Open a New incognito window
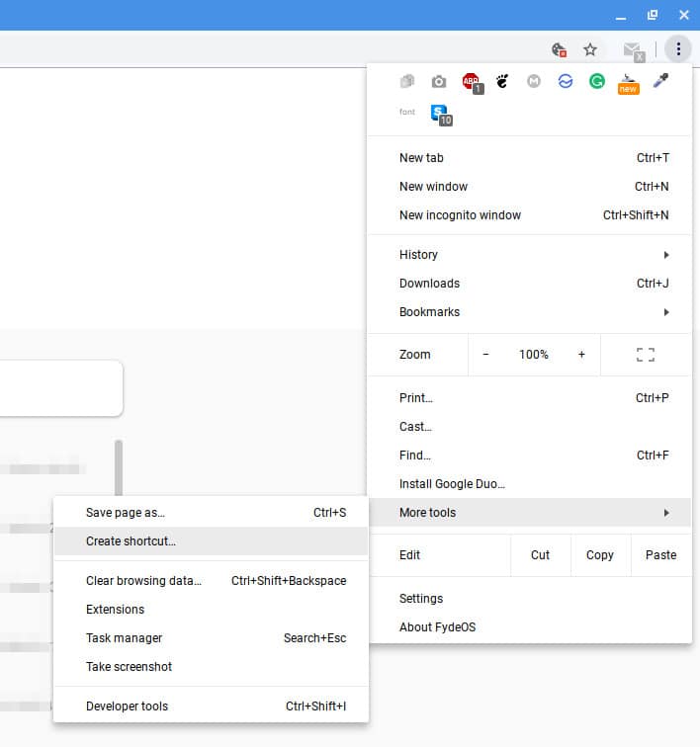 530,214
